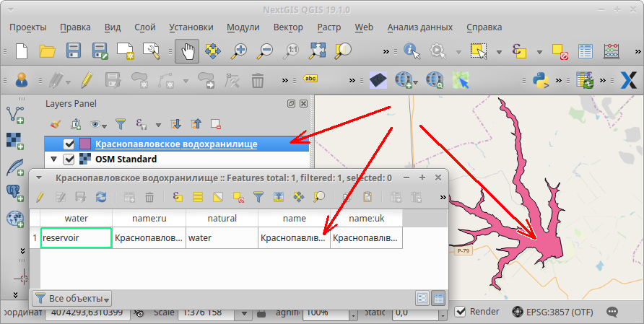The width and height of the screenshot is (644, 324).
Task: Open the Слой menu
Action: click(x=145, y=27)
